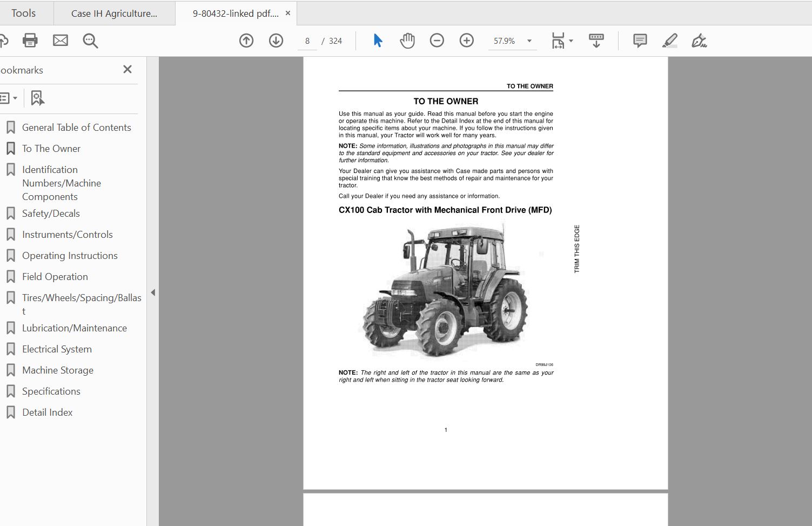This screenshot has height=526, width=812.
Task: Activate the selection arrow tool
Action: (378, 41)
